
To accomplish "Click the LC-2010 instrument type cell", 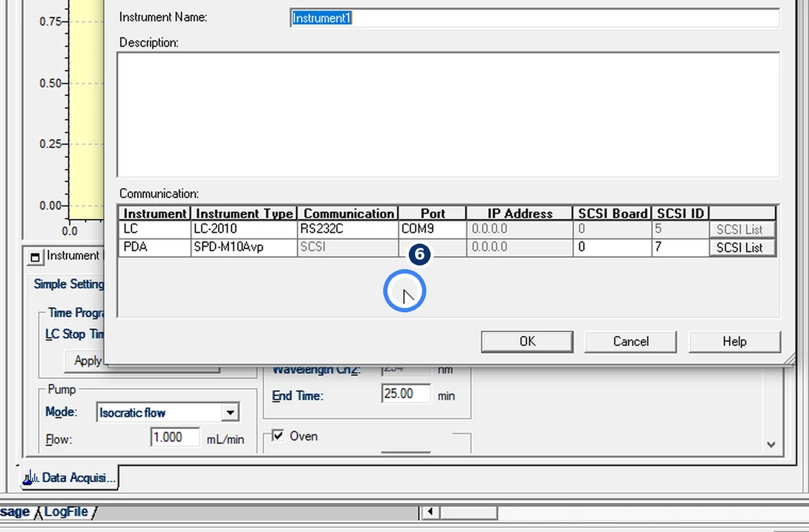I will pos(244,229).
